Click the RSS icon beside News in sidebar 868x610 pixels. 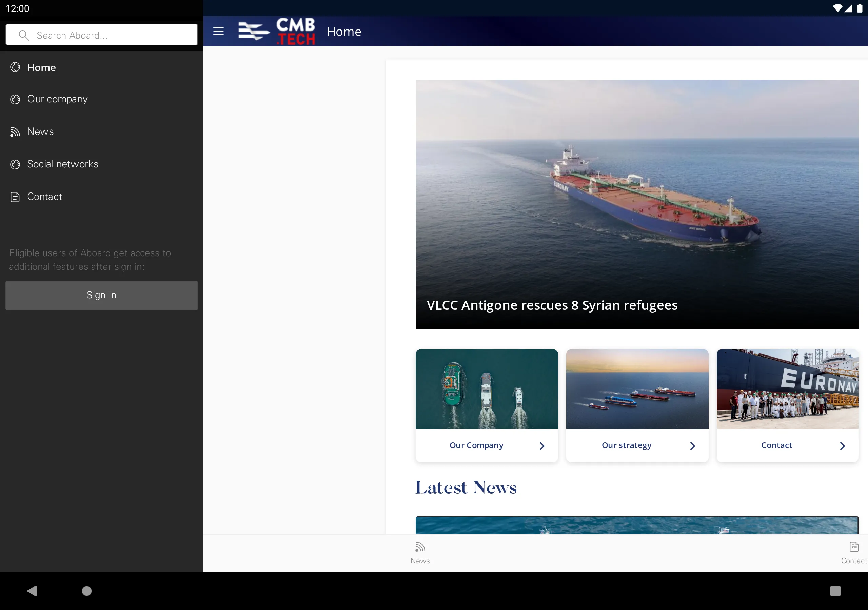tap(15, 131)
